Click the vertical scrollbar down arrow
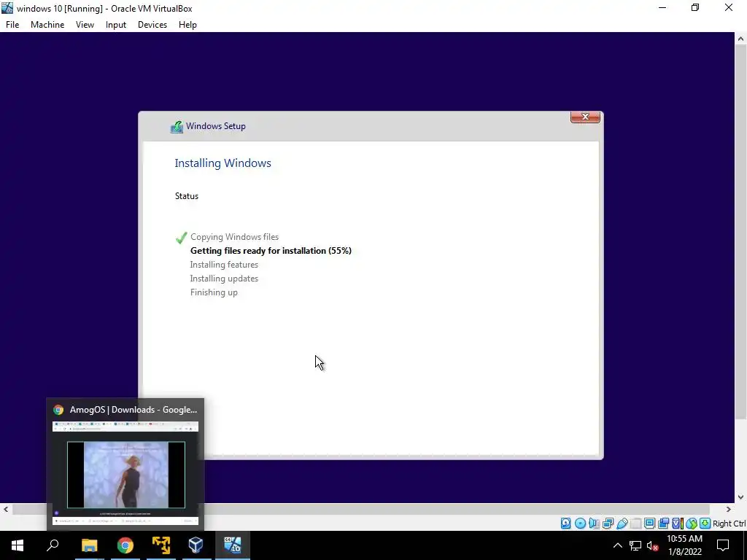 (741, 497)
